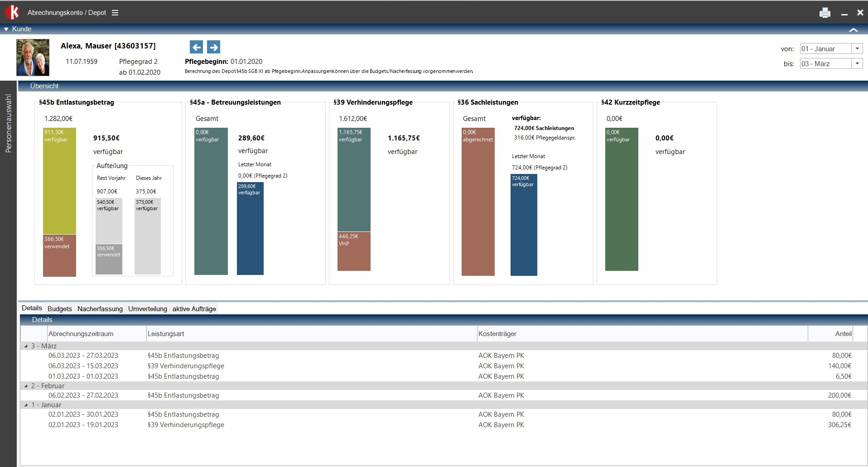This screenshot has height=467, width=868.
Task: Click the light gray 375,00€ Dieses Jahr bar
Action: [148, 236]
